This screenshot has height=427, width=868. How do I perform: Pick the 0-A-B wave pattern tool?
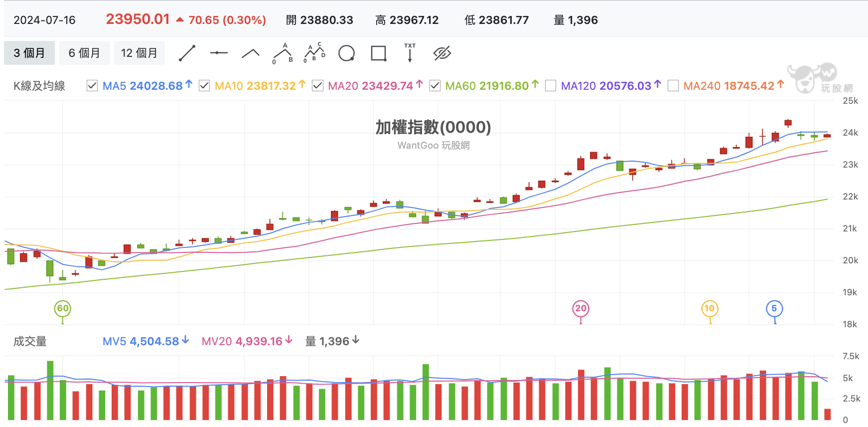coord(283,53)
